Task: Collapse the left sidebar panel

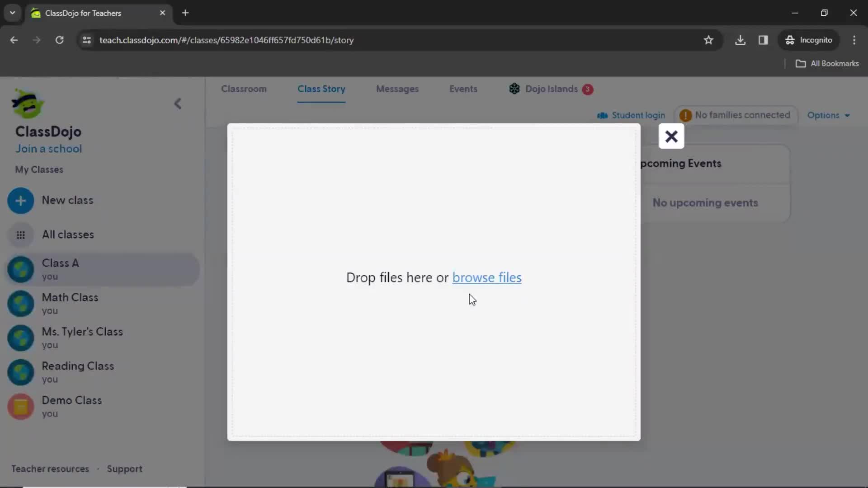Action: click(178, 103)
